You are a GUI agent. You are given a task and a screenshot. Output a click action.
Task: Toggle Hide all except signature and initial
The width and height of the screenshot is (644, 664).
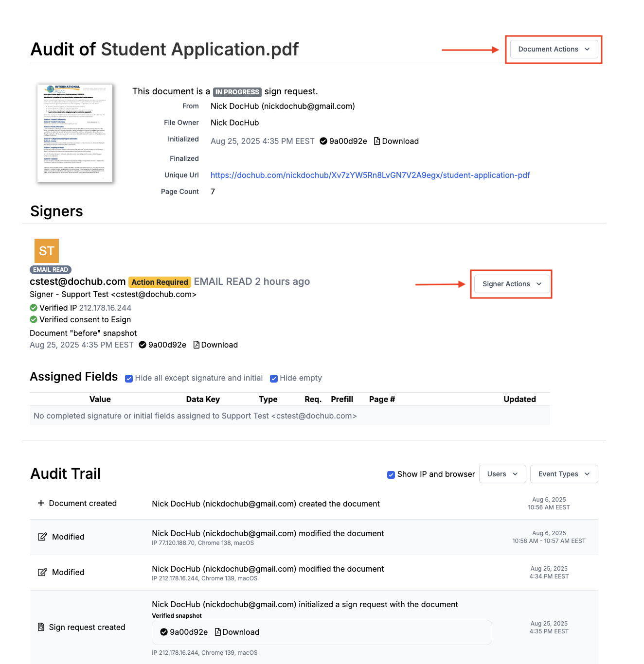pyautogui.click(x=129, y=378)
